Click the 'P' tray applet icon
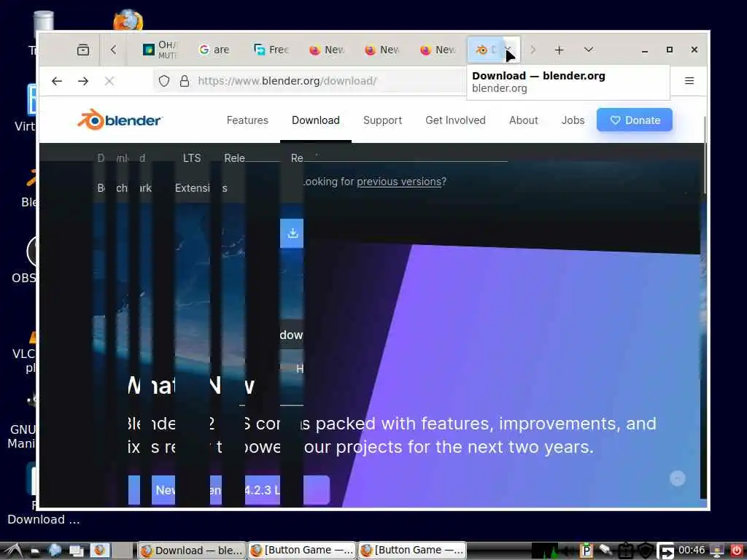Image resolution: width=747 pixels, height=560 pixels. tap(586, 551)
